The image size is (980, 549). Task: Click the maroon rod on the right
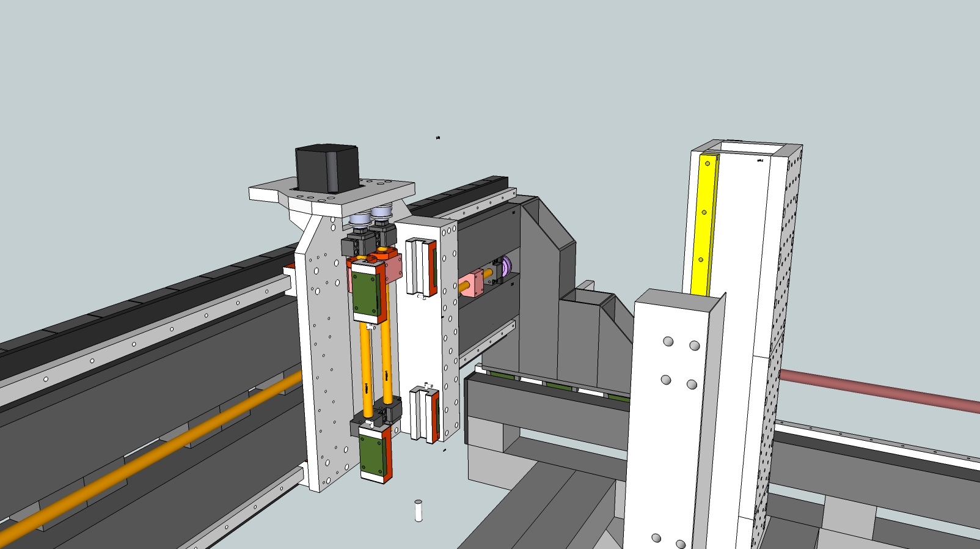point(880,389)
